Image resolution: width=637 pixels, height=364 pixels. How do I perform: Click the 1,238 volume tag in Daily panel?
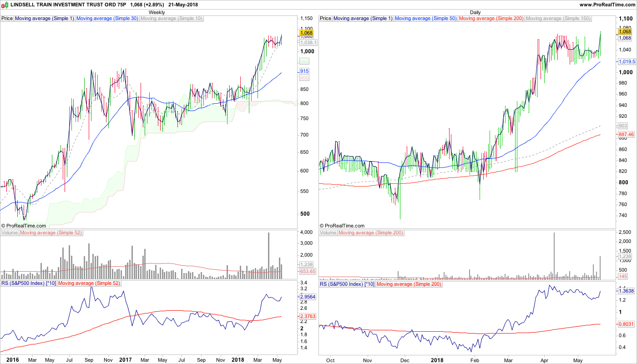point(625,257)
